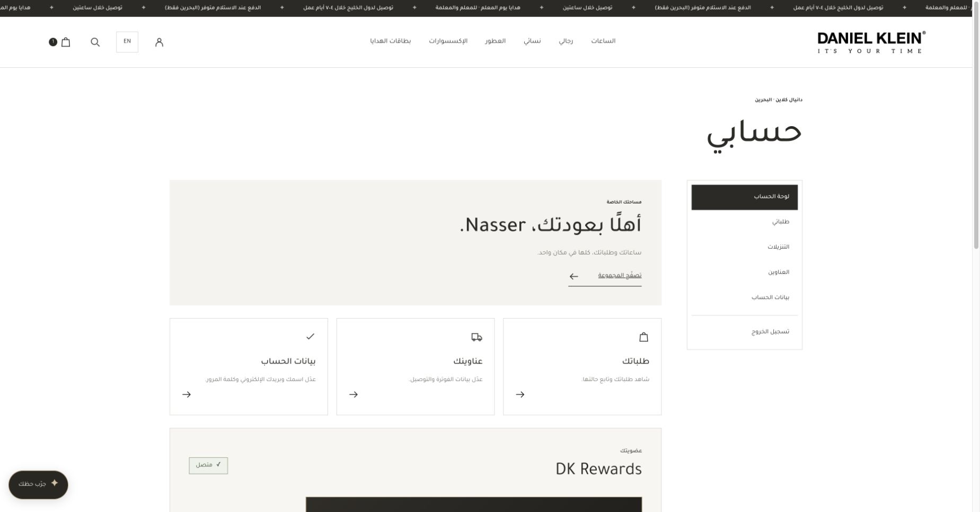Click the cart count badge
980x512 pixels.
[53, 42]
